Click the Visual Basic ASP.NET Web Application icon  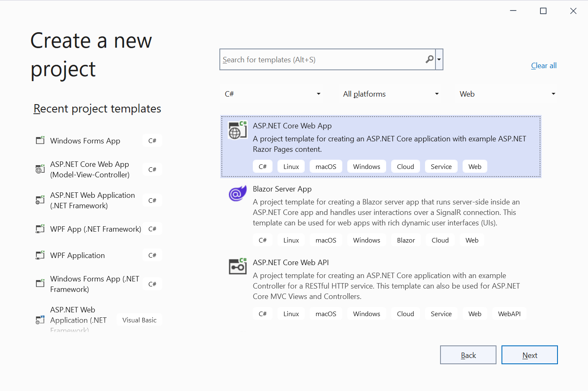click(x=40, y=320)
